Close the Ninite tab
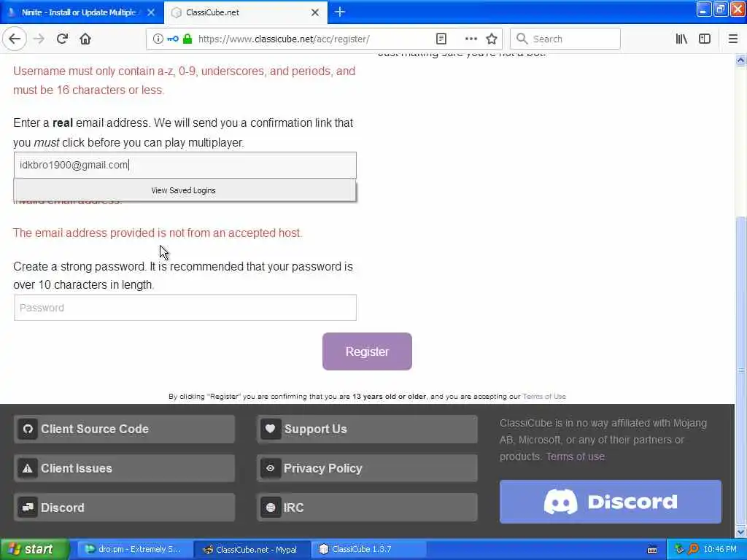Screen dimensions: 747x560 pyautogui.click(x=151, y=12)
